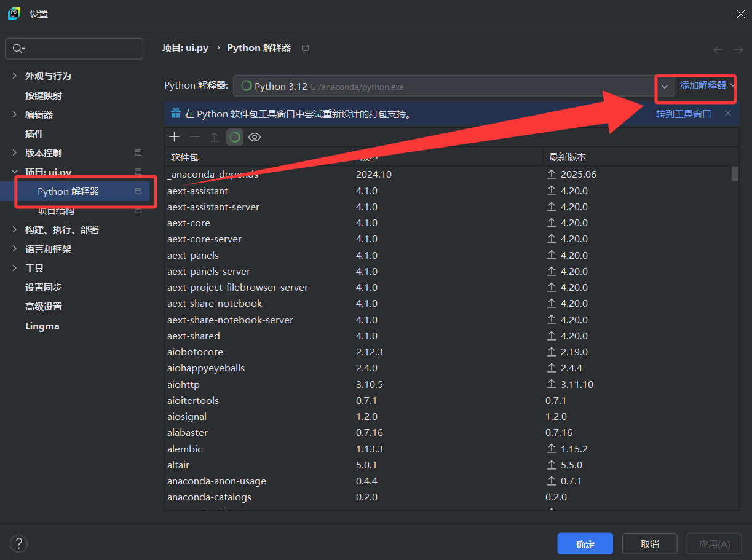This screenshot has width=752, height=560.
Task: Click upgrade arrow for anaconda-anon-usage row
Action: [552, 481]
